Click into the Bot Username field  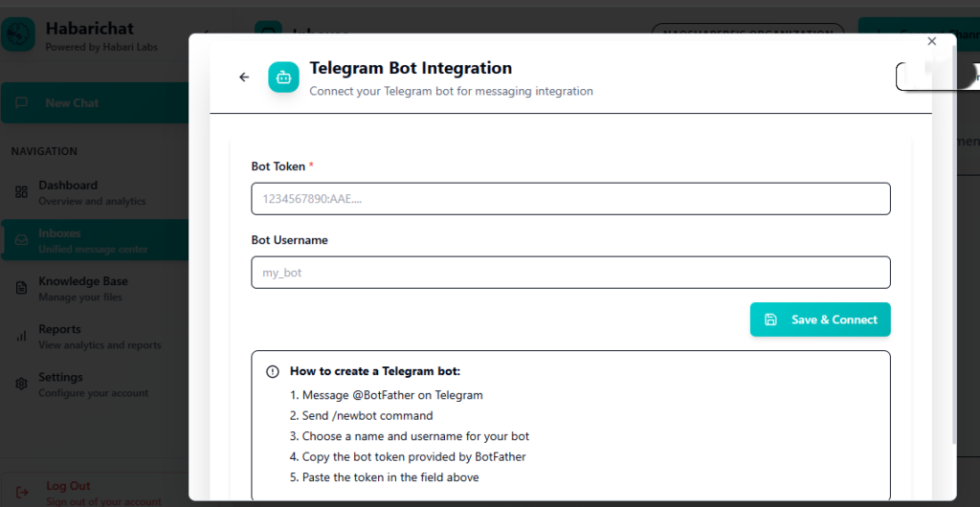pyautogui.click(x=570, y=273)
